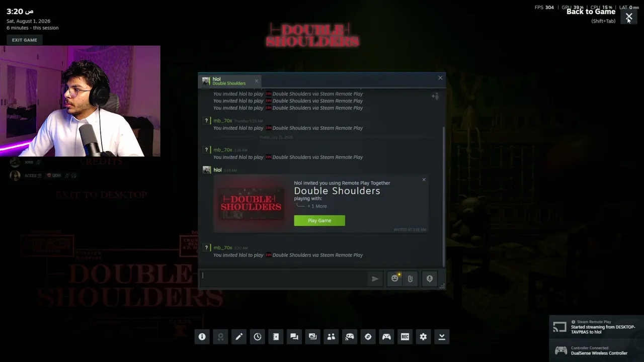Click the send message arrow

[x=375, y=279]
